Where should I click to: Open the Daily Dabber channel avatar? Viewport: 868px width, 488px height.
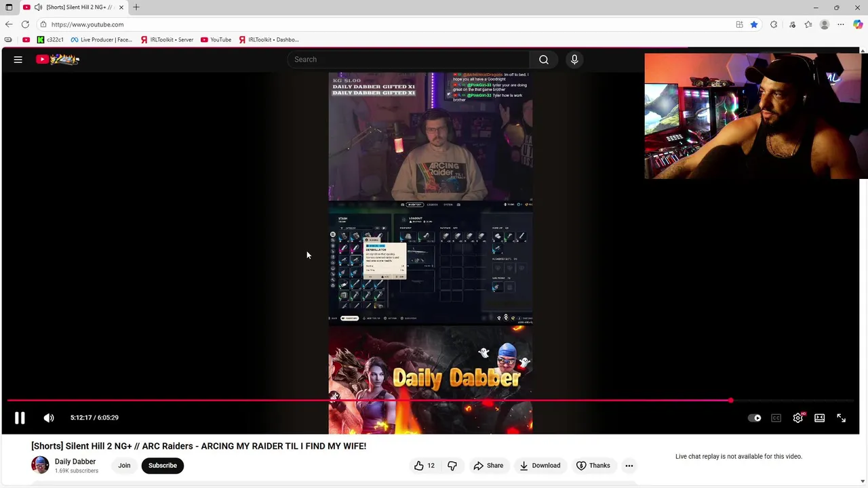40,466
